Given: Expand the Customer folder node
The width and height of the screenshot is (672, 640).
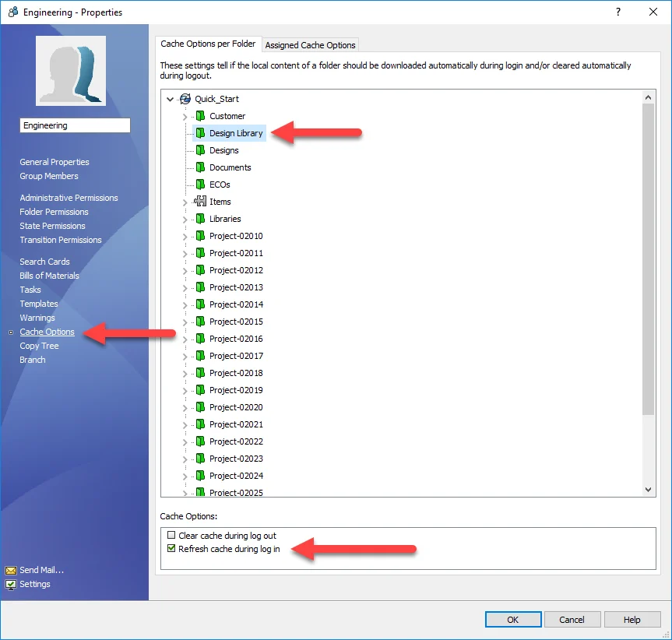Looking at the screenshot, I should [185, 117].
